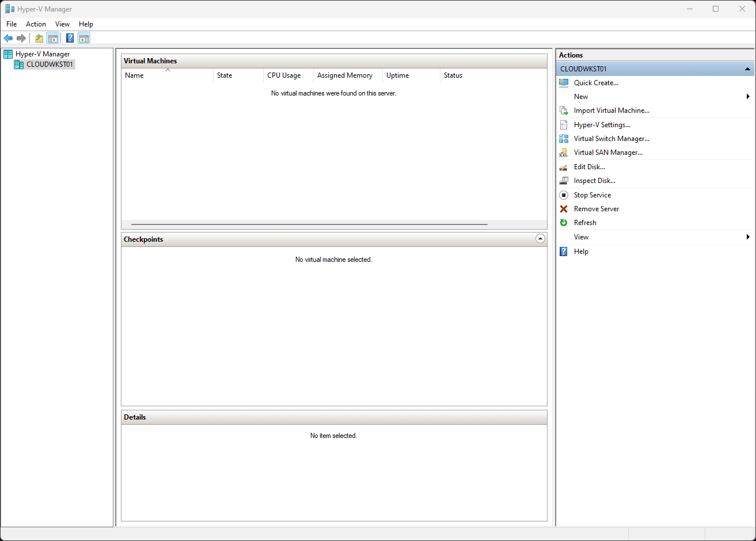
Task: Click the Stop Service icon
Action: coord(564,195)
